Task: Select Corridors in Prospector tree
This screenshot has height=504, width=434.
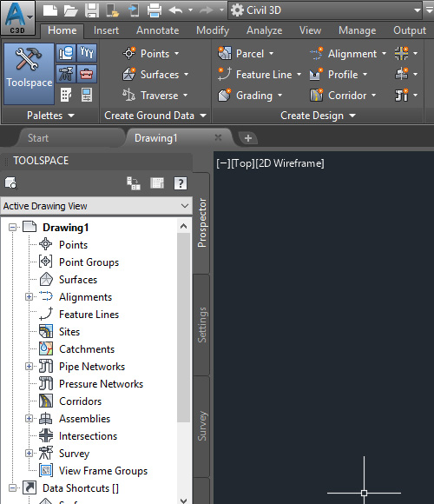Action: (80, 401)
